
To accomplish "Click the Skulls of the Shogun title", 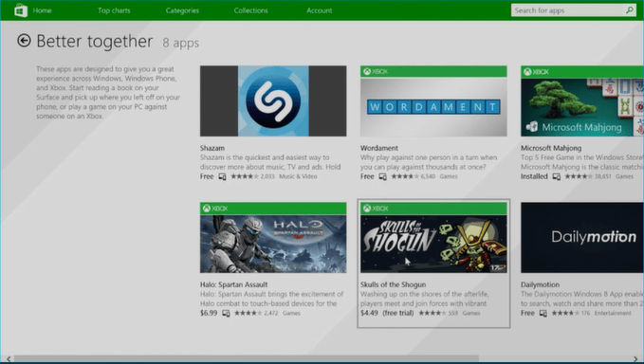I will [393, 284].
